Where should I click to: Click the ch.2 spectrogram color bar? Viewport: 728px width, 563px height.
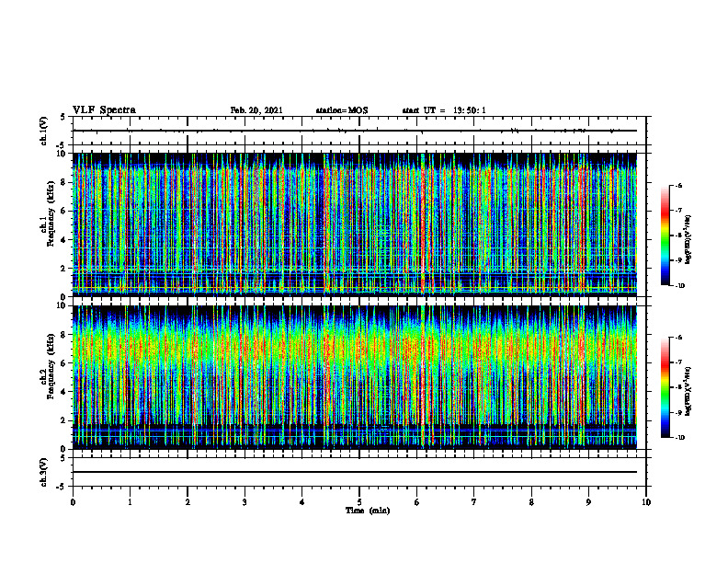click(x=665, y=387)
